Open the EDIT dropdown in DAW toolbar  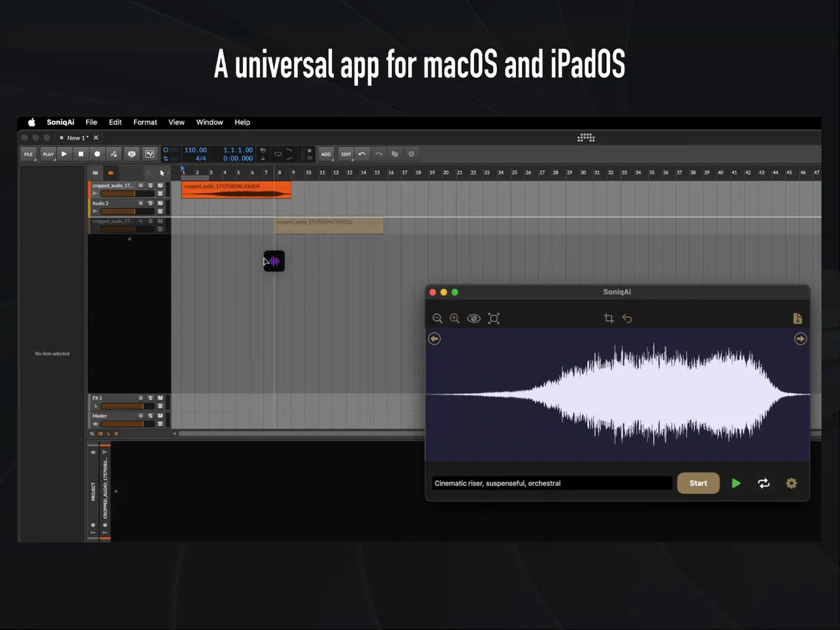[346, 154]
